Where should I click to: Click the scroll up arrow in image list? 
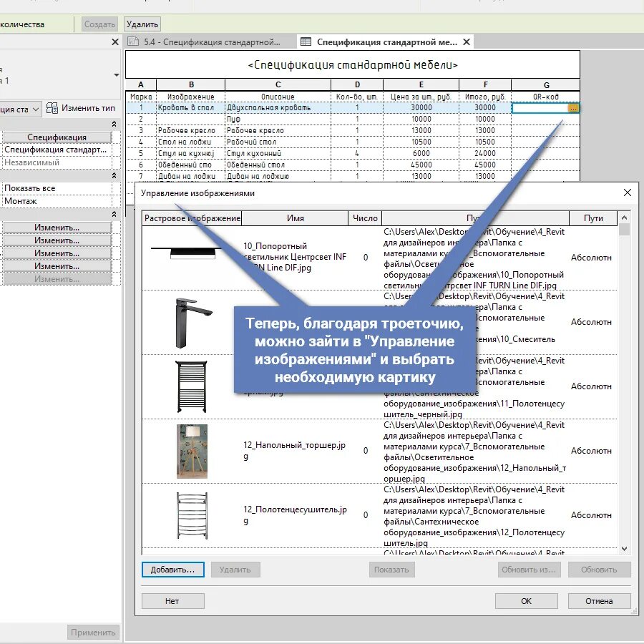624,218
